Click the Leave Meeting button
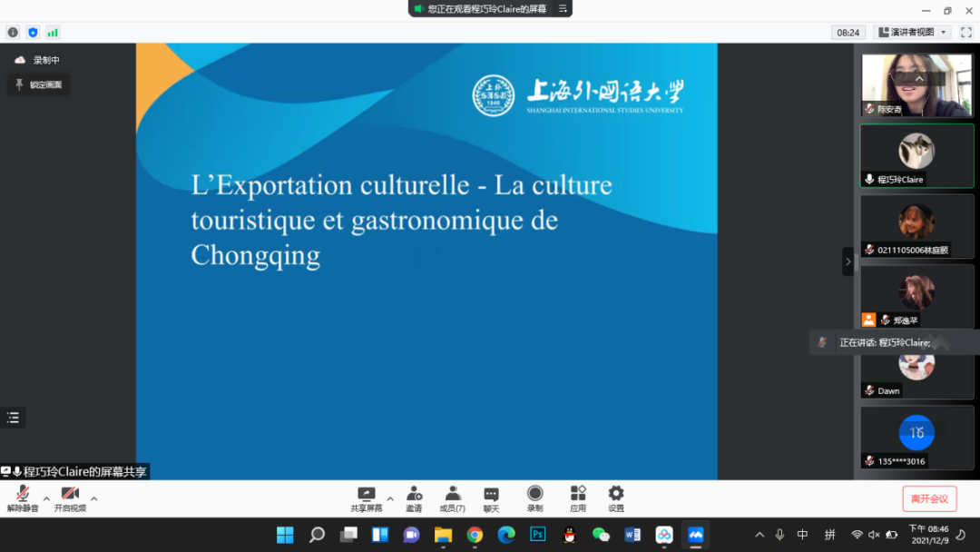Image resolution: width=980 pixels, height=552 pixels. [x=929, y=498]
